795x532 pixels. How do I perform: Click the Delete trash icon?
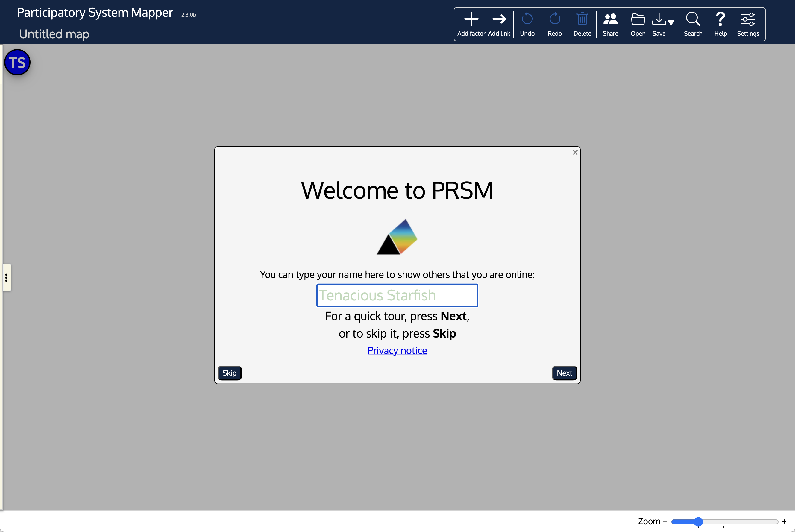582,19
